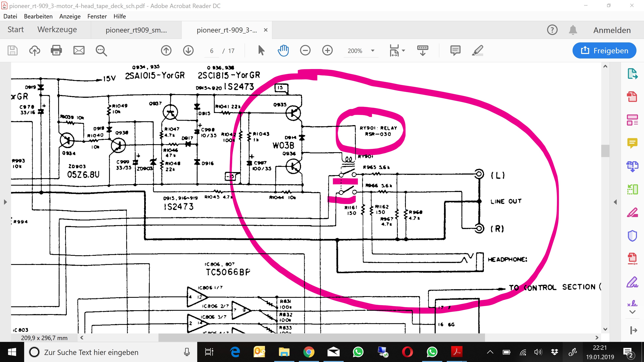The height and width of the screenshot is (362, 644).
Task: Open the Redact tool in sidebar
Action: tap(632, 212)
